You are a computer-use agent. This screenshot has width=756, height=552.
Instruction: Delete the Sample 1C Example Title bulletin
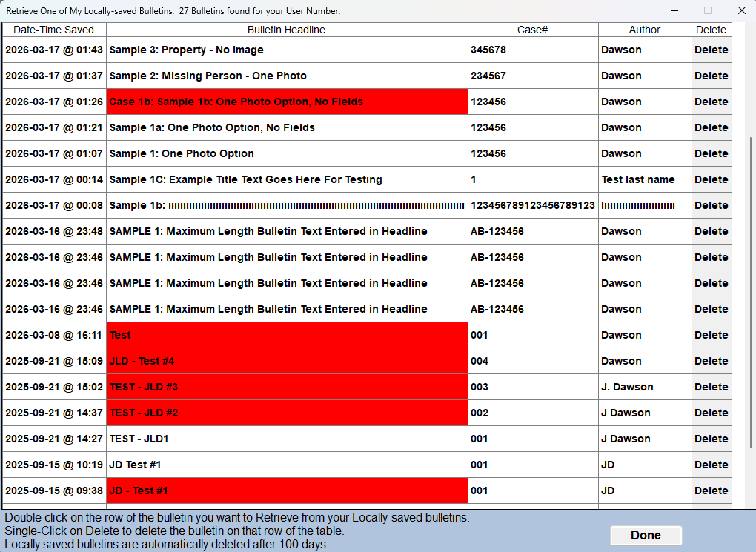712,179
